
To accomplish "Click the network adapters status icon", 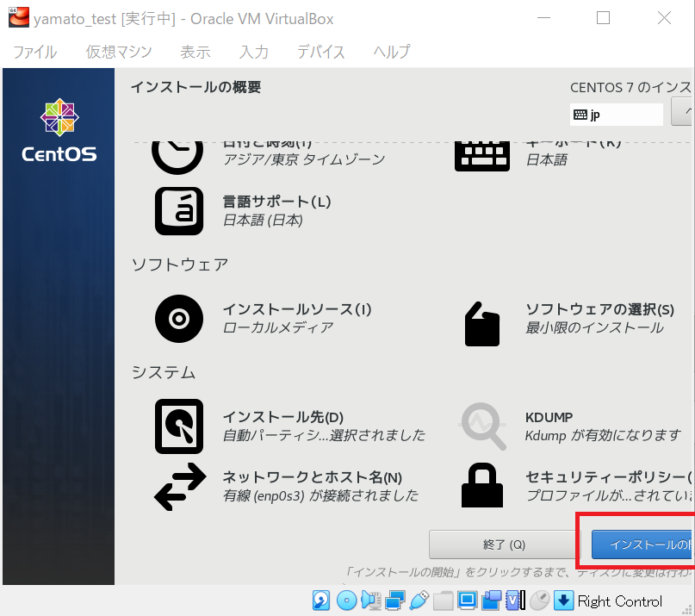I will (x=395, y=600).
